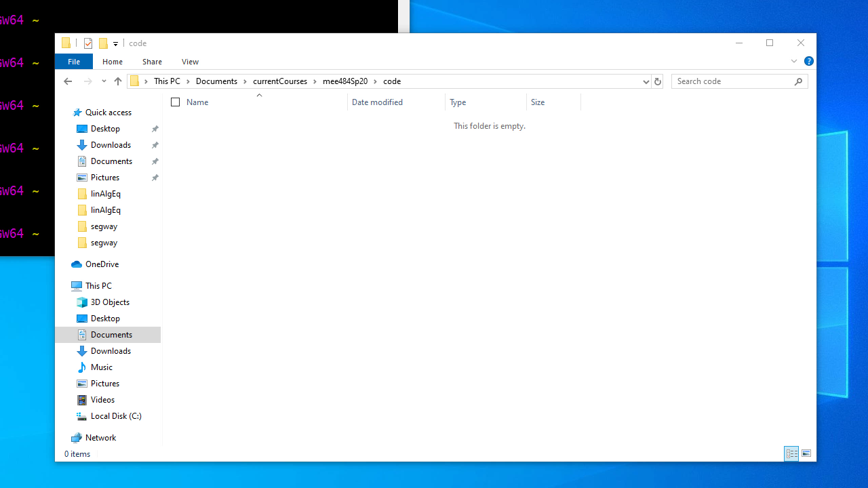
Task: Sort by the Size column header
Action: 538,102
